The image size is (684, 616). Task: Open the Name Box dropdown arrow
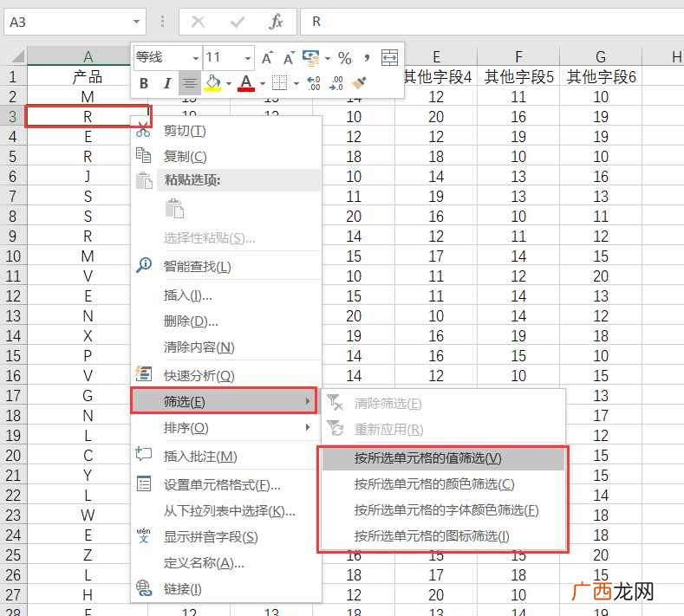[136, 22]
